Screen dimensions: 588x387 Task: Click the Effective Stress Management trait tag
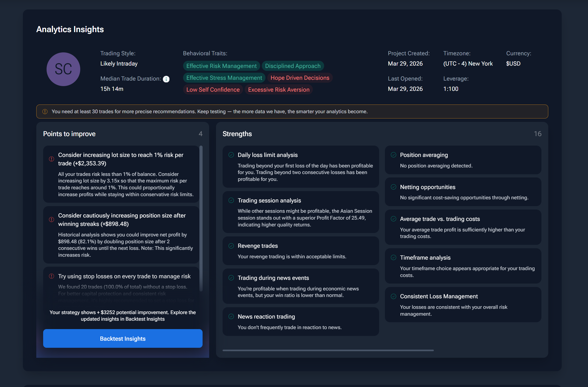(224, 78)
